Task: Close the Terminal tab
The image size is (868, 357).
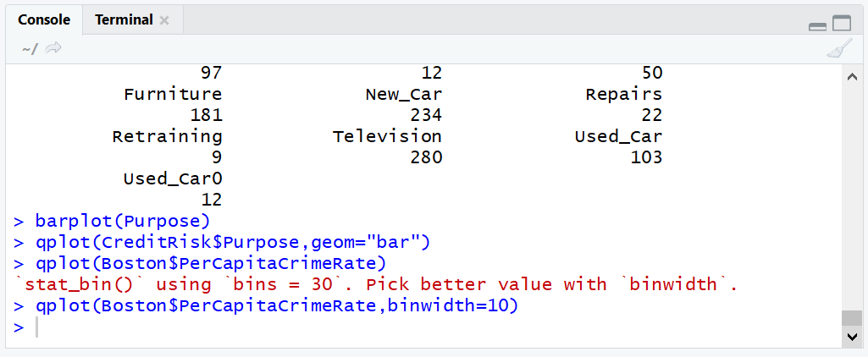Action: point(163,20)
